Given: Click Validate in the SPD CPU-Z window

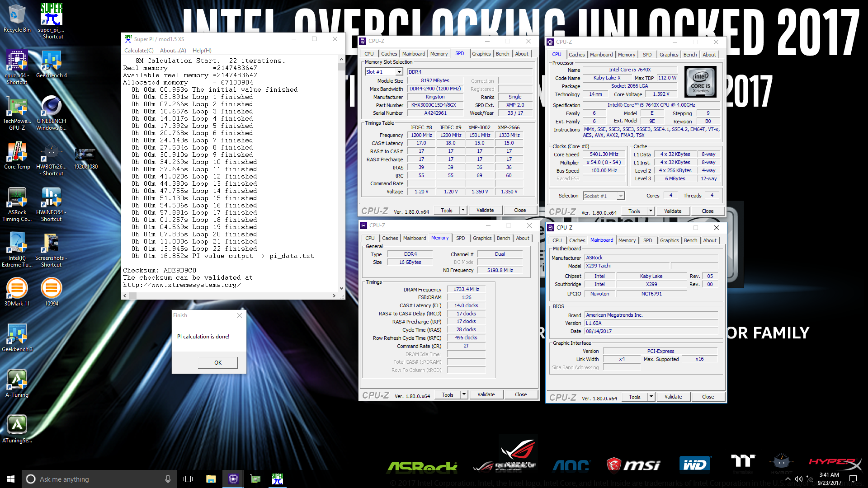Looking at the screenshot, I should 485,210.
